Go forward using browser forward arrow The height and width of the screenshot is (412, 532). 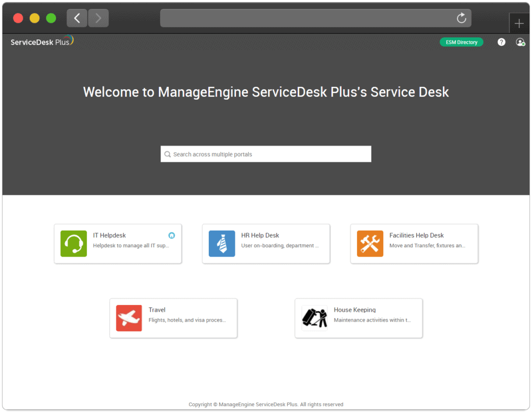(x=98, y=18)
